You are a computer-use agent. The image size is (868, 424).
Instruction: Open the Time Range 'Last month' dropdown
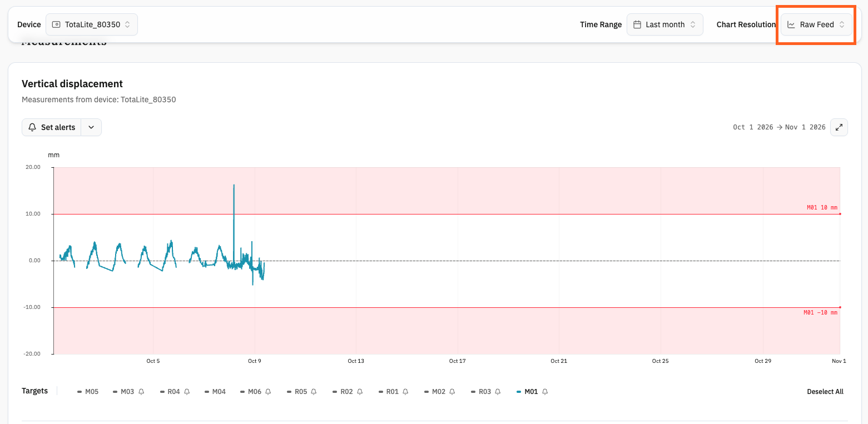pyautogui.click(x=665, y=24)
